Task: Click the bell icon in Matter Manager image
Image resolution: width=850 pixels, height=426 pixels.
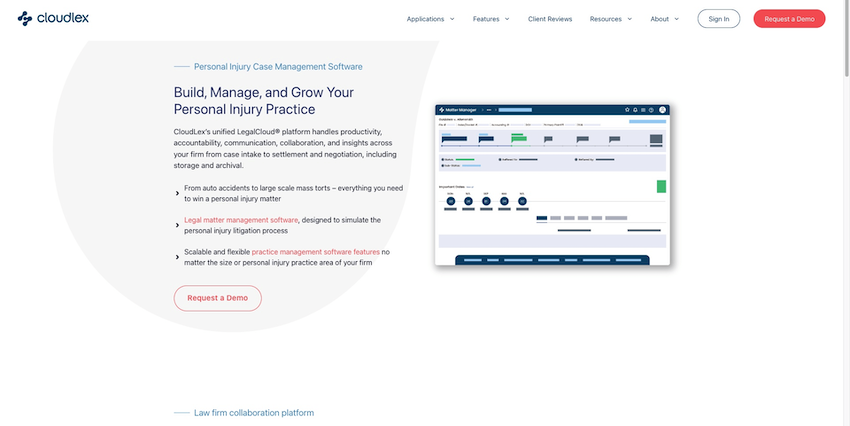Action: 635,109
